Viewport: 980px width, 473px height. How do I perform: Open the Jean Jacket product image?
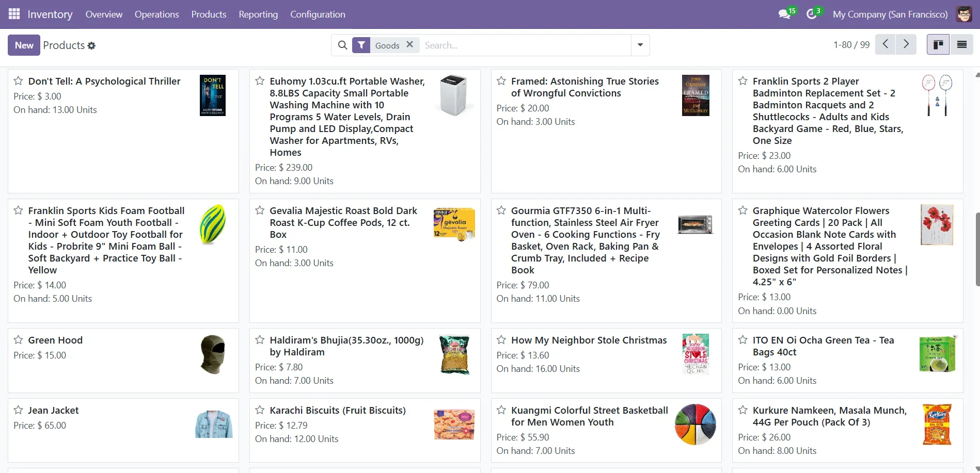(214, 424)
